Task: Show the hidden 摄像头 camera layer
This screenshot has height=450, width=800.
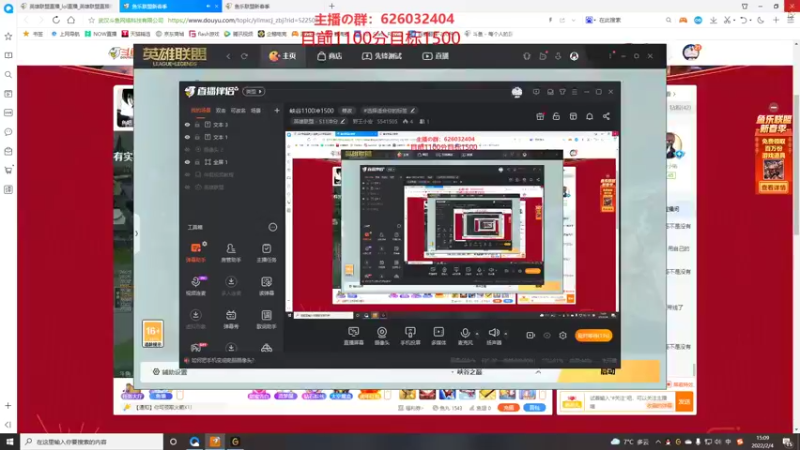Action: click(x=187, y=149)
